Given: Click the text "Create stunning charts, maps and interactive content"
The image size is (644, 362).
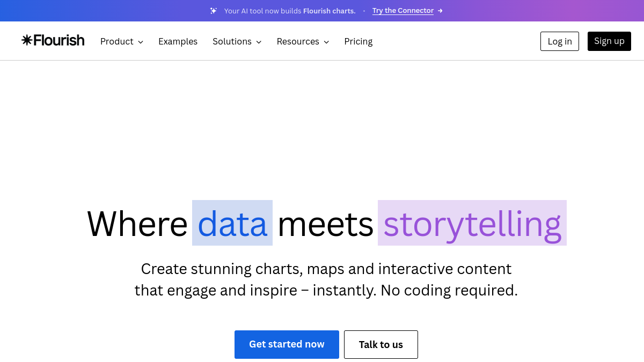Looking at the screenshot, I should point(326,269).
